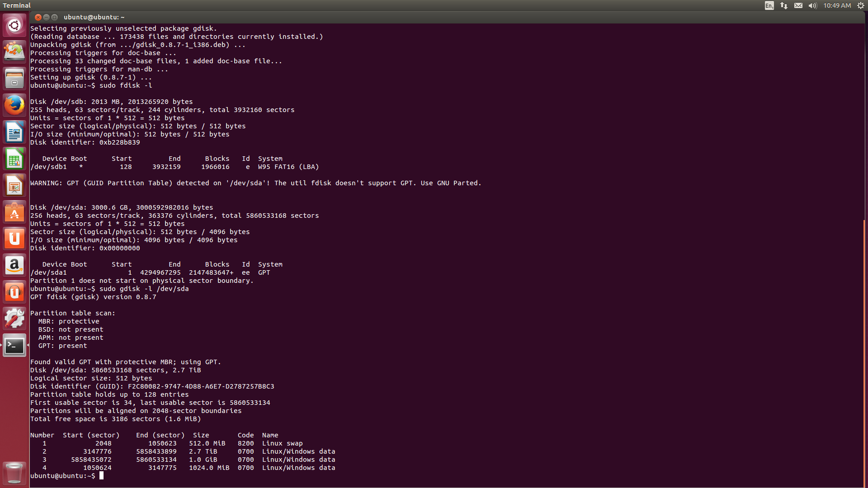This screenshot has width=868, height=488.
Task: Click the terminal prompt cursor line
Action: click(x=102, y=476)
